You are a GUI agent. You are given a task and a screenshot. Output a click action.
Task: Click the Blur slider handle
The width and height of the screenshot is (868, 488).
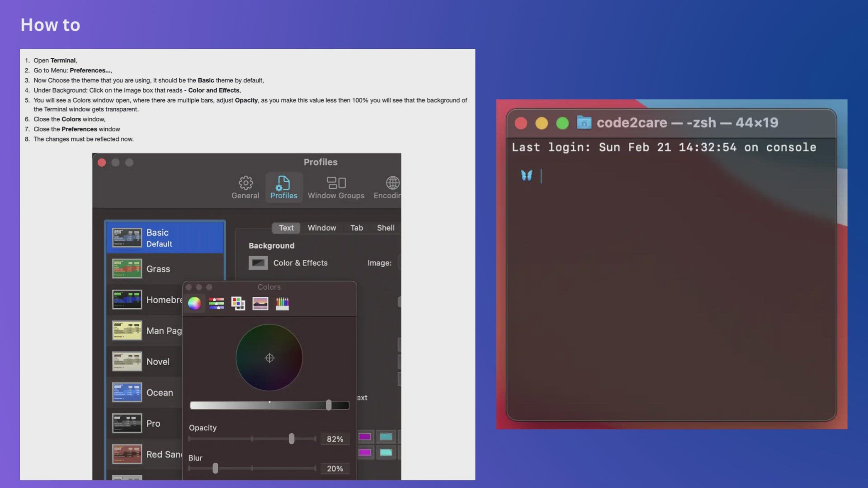click(x=215, y=469)
